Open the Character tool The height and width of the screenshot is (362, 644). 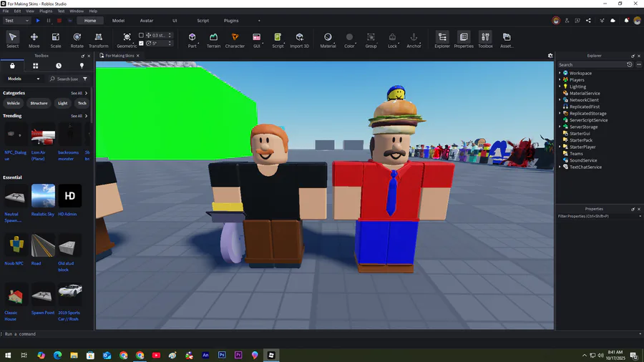235,40
